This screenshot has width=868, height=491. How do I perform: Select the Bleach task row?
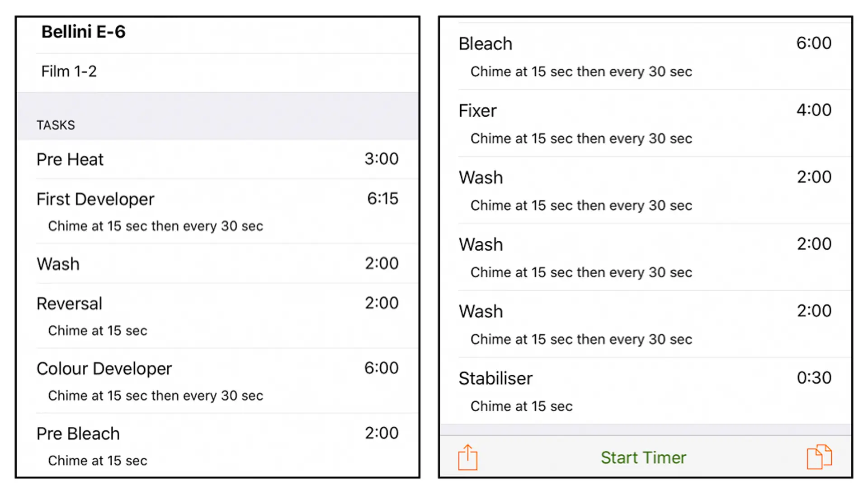[x=646, y=56]
